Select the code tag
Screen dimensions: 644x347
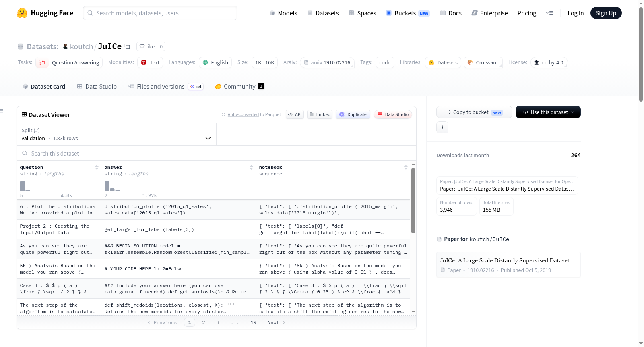[x=385, y=62]
